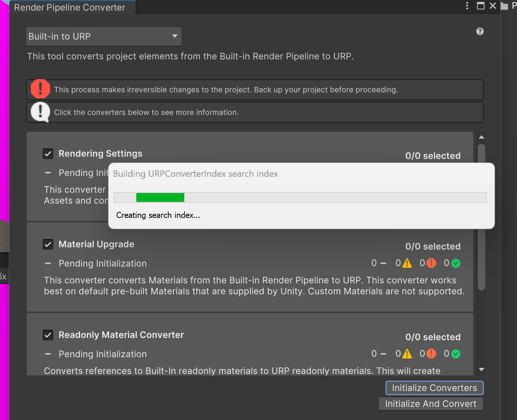
Task: Click Rendering Settings 0/0 selected label
Action: [433, 156]
